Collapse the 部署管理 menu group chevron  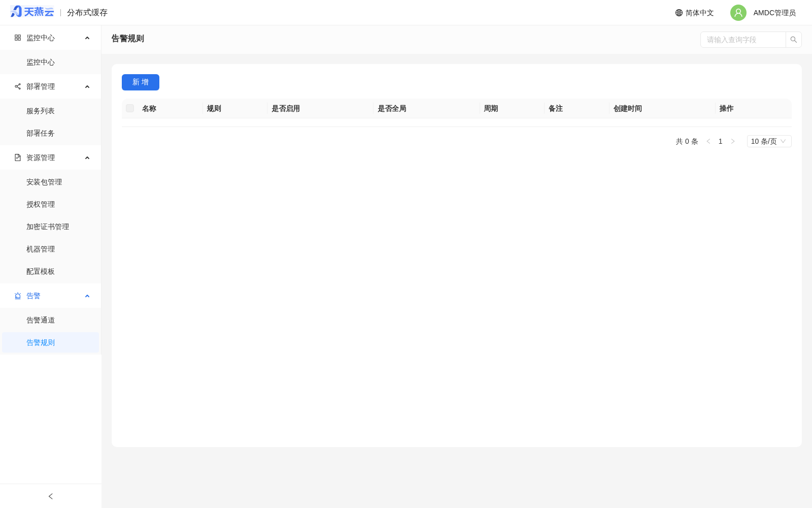87,86
